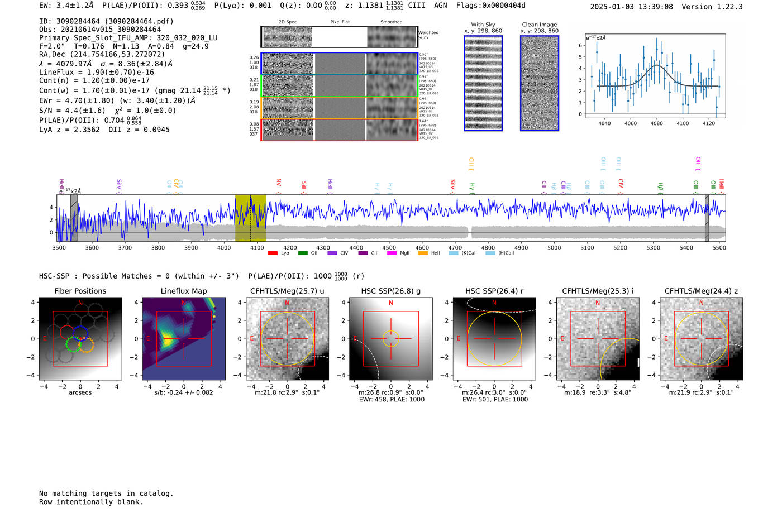Viewport: 782px width, 532px height.
Task: Click the (K)CaII legend swatch
Action: click(x=454, y=253)
